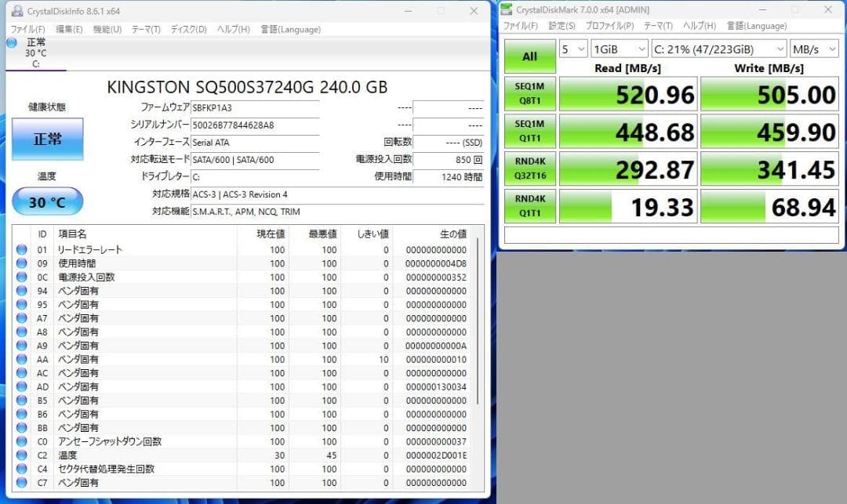Open the MB/s units dropdown
Screen dimensions: 847x504
click(813, 49)
